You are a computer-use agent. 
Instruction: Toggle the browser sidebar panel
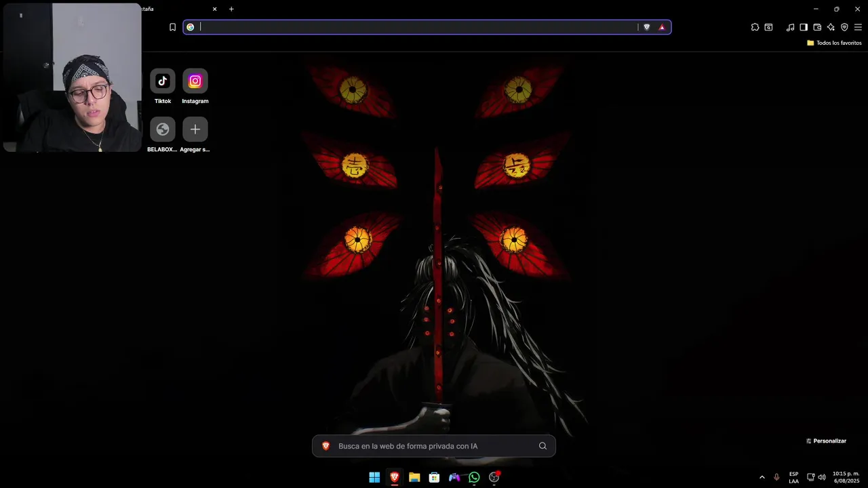click(x=804, y=27)
